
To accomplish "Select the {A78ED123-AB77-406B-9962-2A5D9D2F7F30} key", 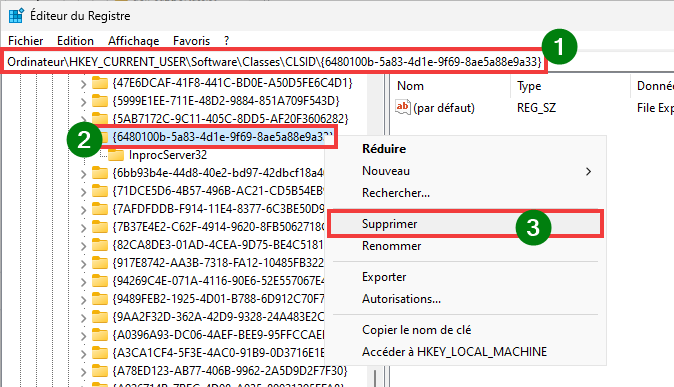I will point(230,371).
